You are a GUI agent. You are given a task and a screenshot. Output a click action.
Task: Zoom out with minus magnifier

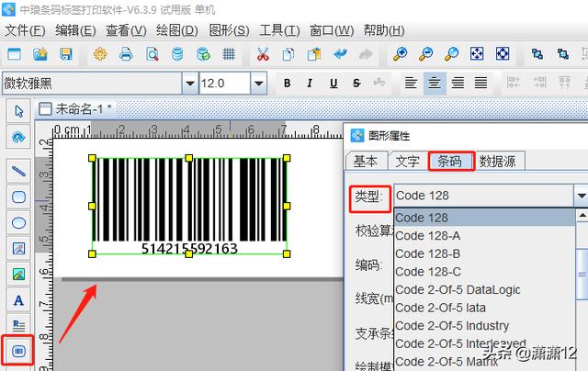coord(425,54)
